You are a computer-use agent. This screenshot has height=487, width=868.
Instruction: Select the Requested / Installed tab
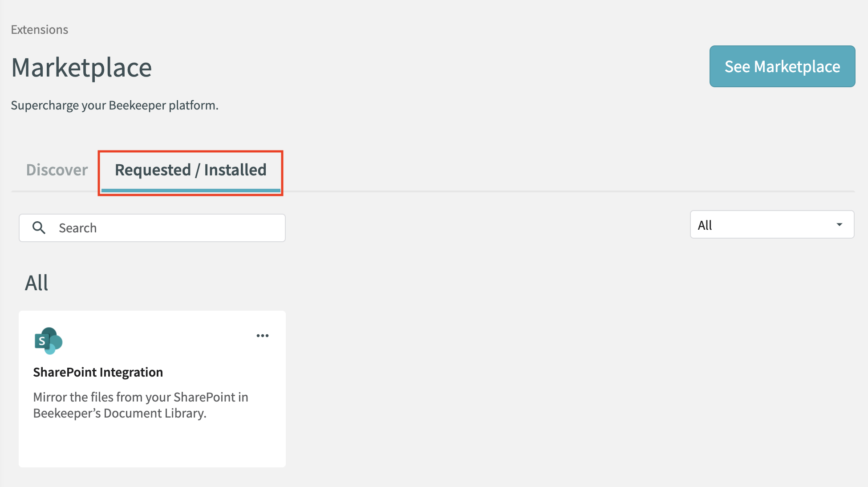coord(191,170)
